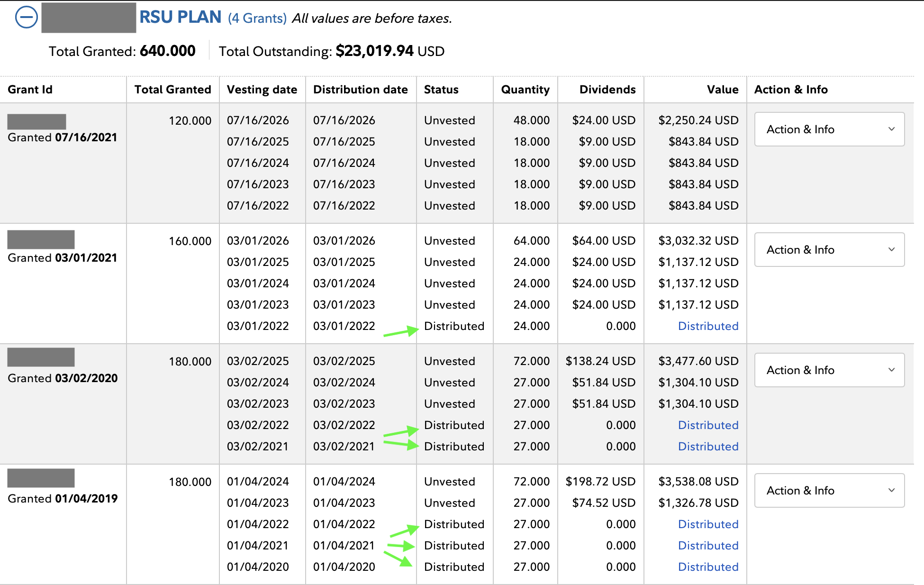Open Action & Info dropdown for 03/01/2021 grant

pos(829,250)
